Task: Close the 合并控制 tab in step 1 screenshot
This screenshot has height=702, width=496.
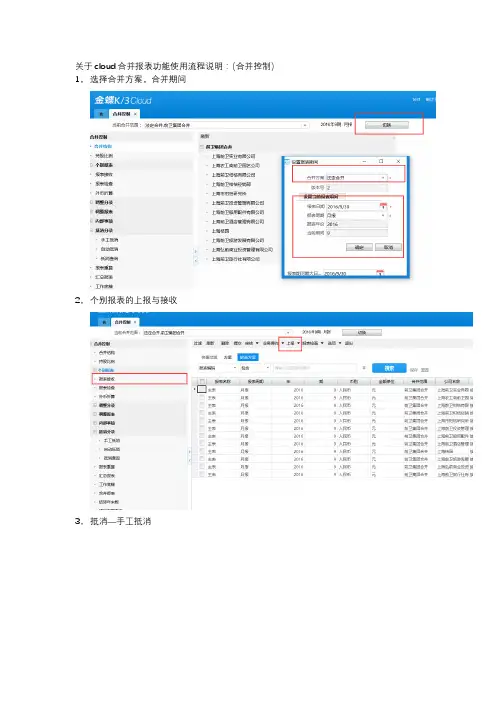Action: click(x=135, y=114)
